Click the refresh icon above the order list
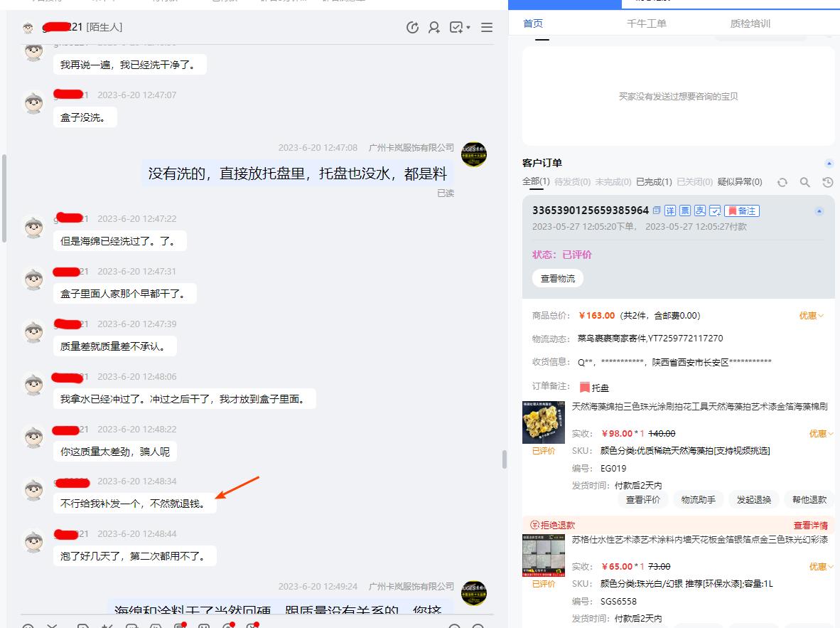This screenshot has width=840, height=628. [782, 182]
